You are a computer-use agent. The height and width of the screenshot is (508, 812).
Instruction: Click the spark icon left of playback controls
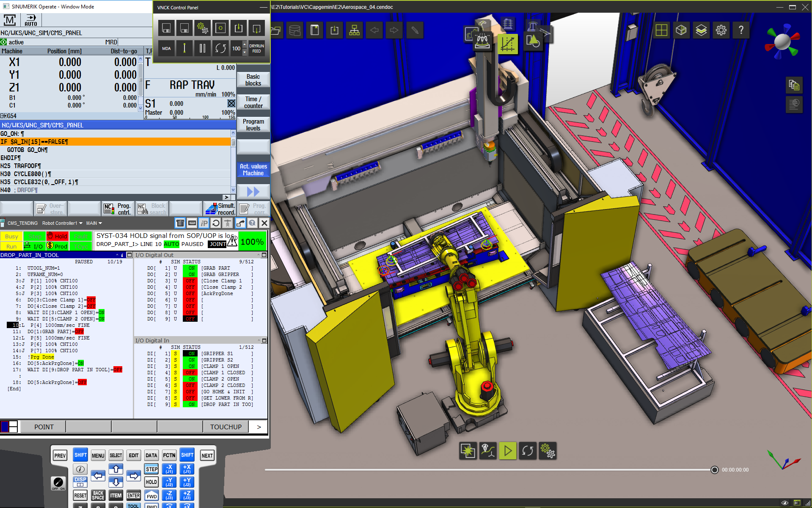468,451
